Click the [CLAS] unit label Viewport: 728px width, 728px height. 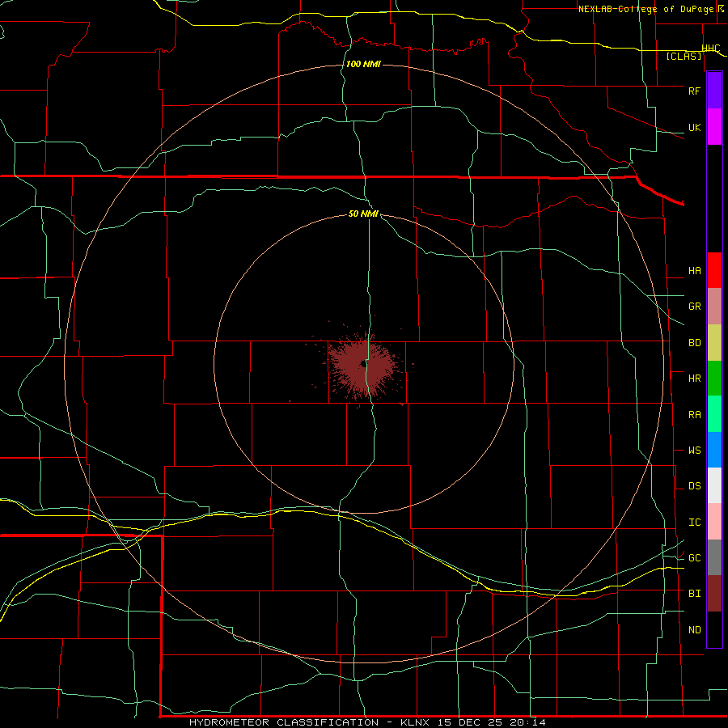click(x=684, y=57)
